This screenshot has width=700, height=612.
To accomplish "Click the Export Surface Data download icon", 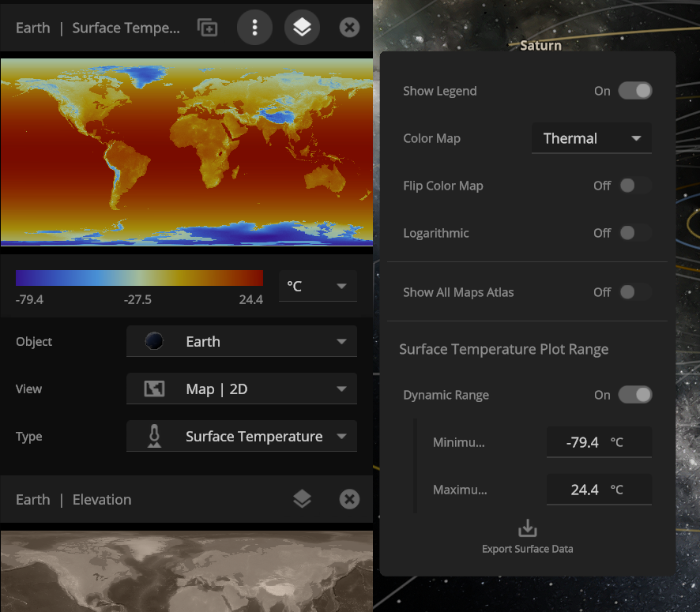I will point(527,528).
